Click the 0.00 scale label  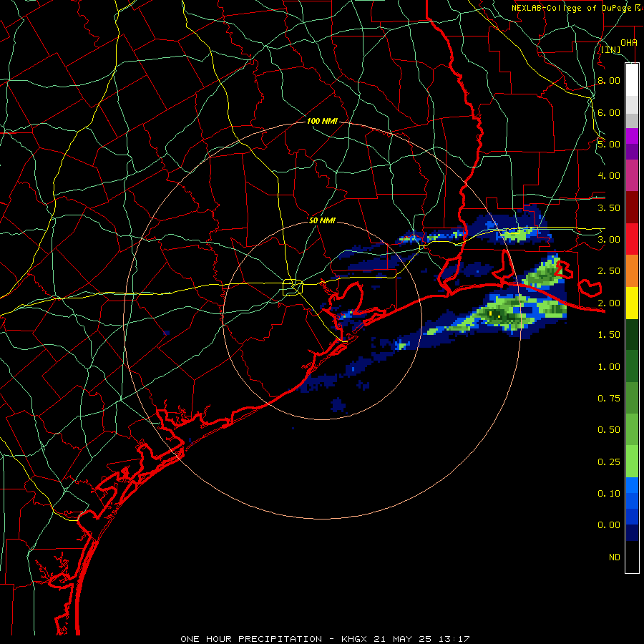pyautogui.click(x=609, y=525)
